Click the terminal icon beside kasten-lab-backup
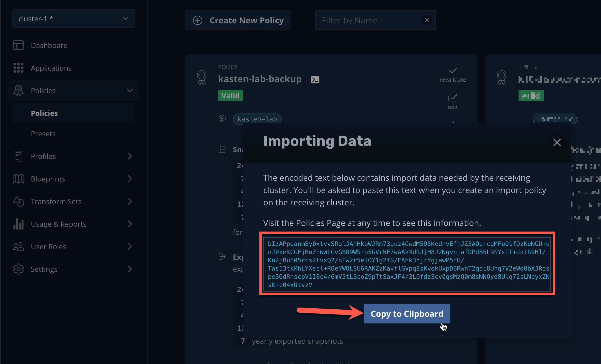 coord(315,80)
